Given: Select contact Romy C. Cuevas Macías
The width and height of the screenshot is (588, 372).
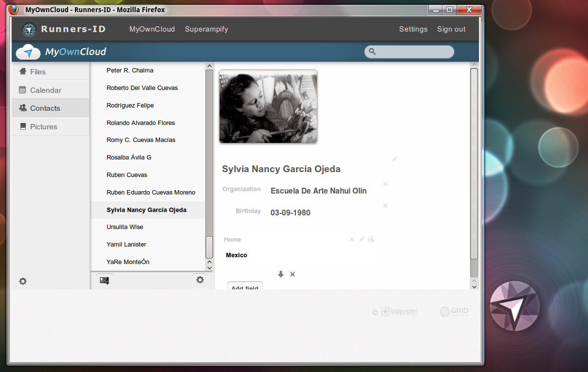Looking at the screenshot, I should point(141,140).
